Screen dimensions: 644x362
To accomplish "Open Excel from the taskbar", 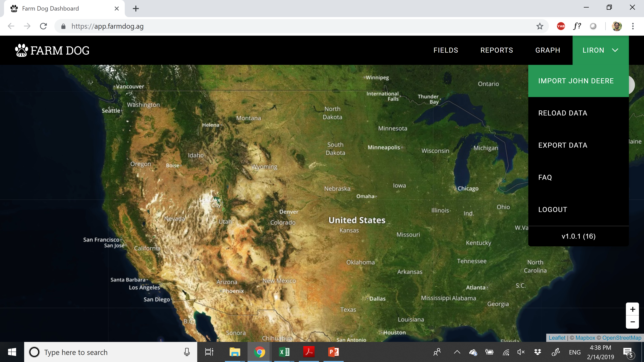I will tap(284, 352).
